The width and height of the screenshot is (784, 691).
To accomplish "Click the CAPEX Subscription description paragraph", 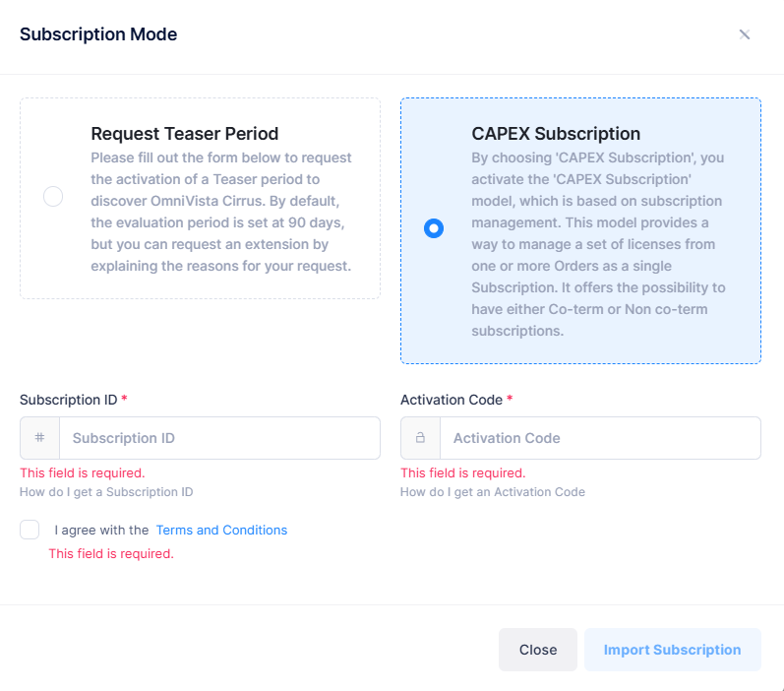I will (x=600, y=244).
